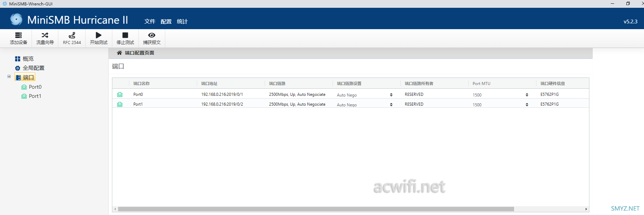Click the Port0 Auto Nego stepper arrows
The width and height of the screenshot is (644, 215).
391,95
